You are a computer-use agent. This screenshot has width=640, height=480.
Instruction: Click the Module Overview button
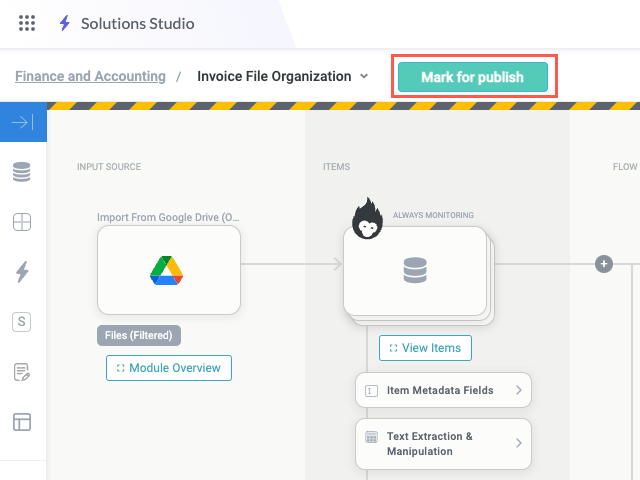click(x=169, y=368)
